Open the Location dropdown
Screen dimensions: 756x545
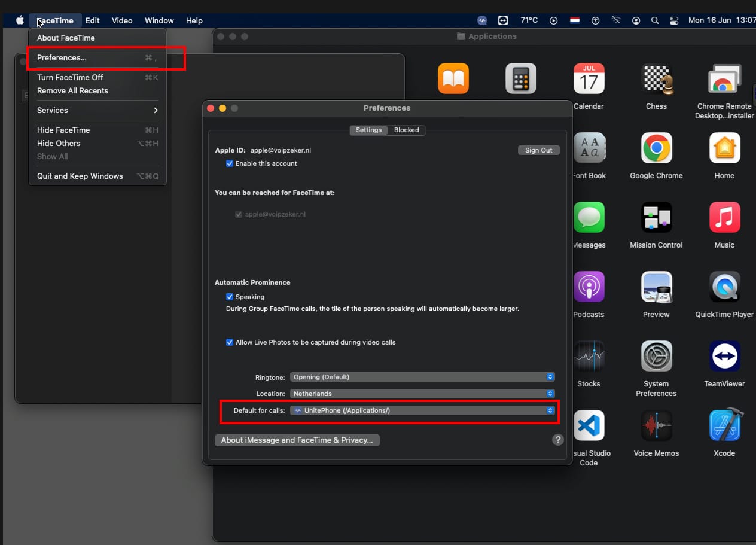[422, 394]
